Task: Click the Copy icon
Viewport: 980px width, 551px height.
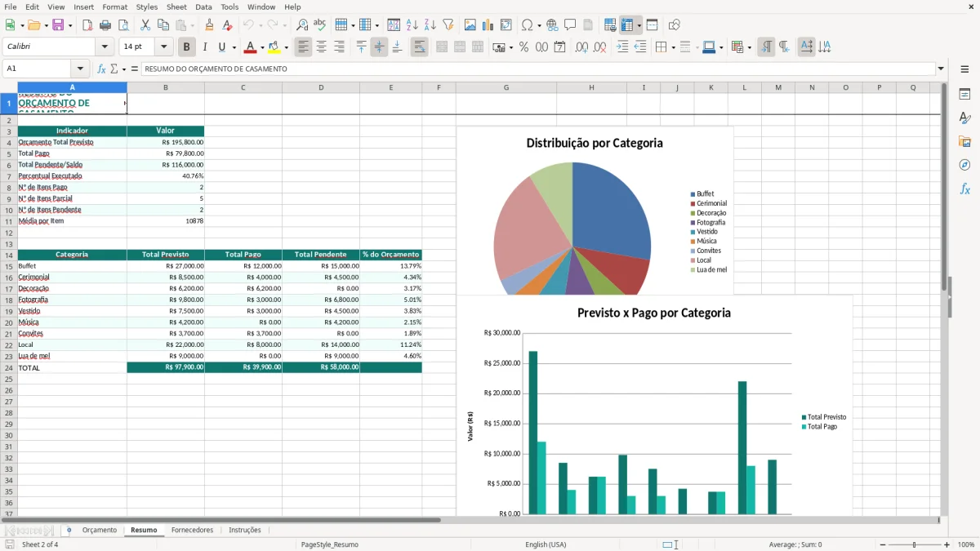Action: point(163,25)
